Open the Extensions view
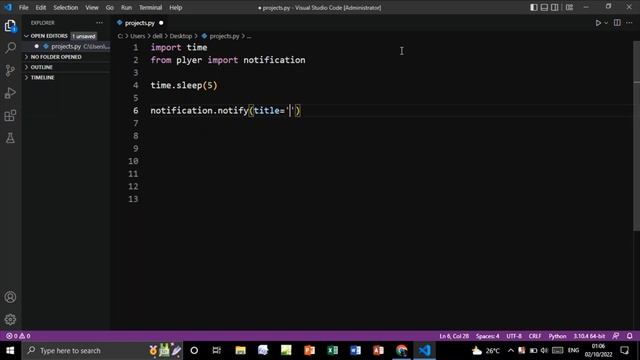Image resolution: width=640 pixels, height=360 pixels. point(10,116)
